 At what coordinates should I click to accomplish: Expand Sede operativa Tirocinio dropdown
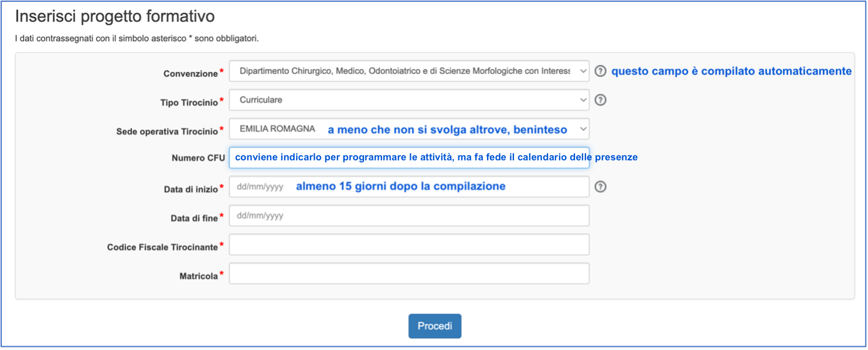[409, 129]
